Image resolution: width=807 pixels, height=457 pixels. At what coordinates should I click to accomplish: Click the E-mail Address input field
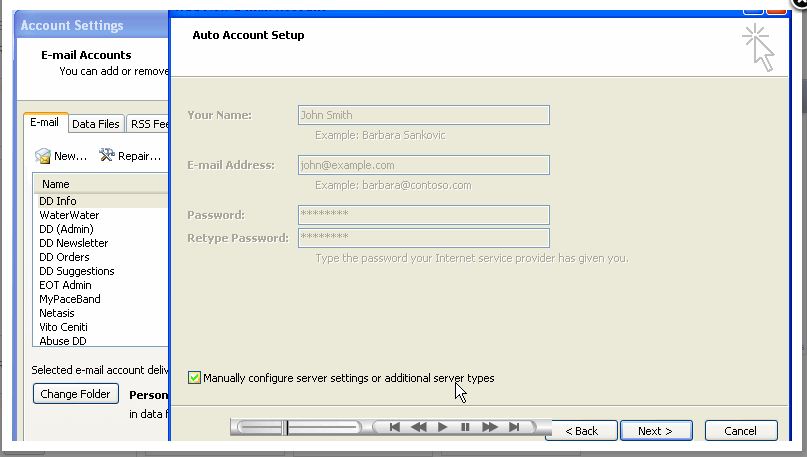[424, 165]
